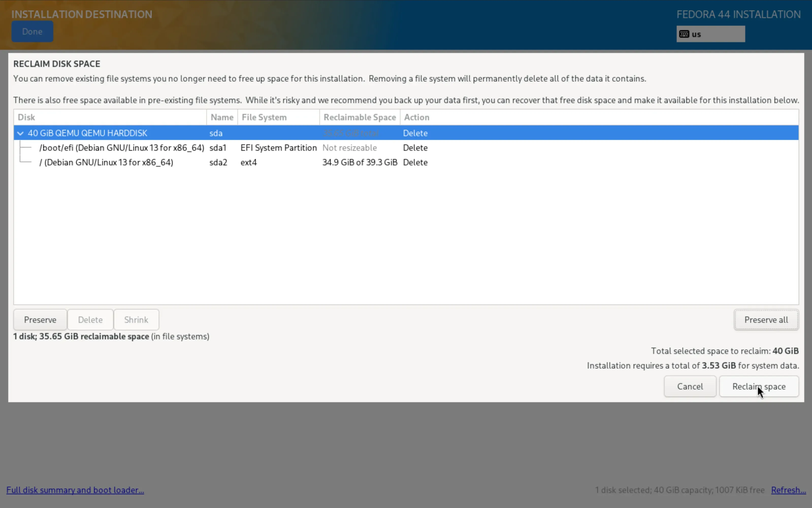Click the Refresh link
This screenshot has width=812, height=508.
point(788,490)
